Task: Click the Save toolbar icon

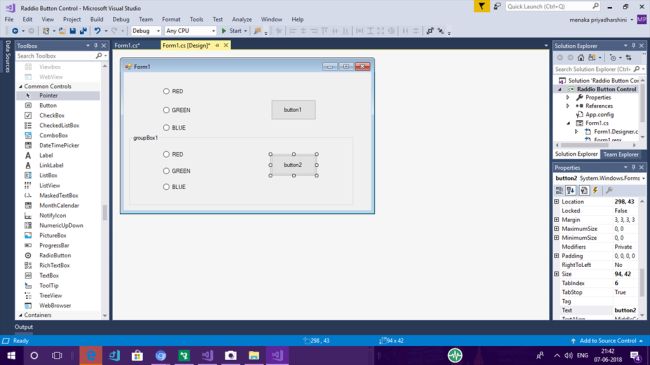Action: tap(73, 31)
